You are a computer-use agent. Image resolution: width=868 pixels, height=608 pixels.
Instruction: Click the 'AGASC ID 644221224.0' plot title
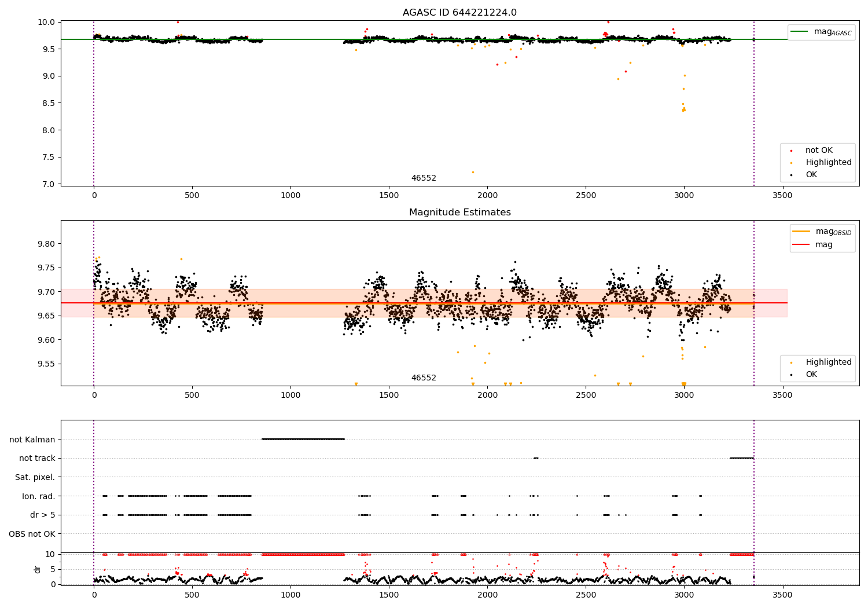[x=459, y=13]
